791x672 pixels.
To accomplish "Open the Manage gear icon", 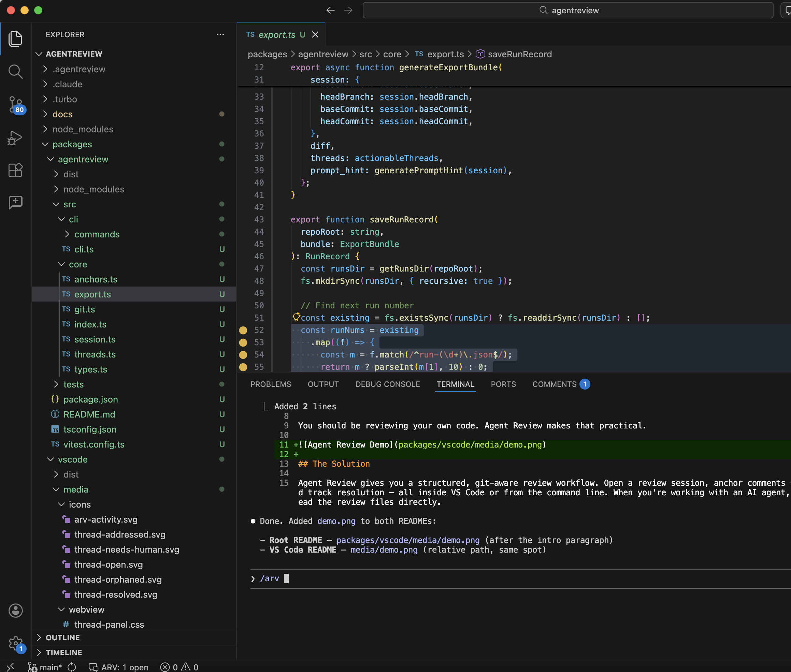I will coord(15,643).
